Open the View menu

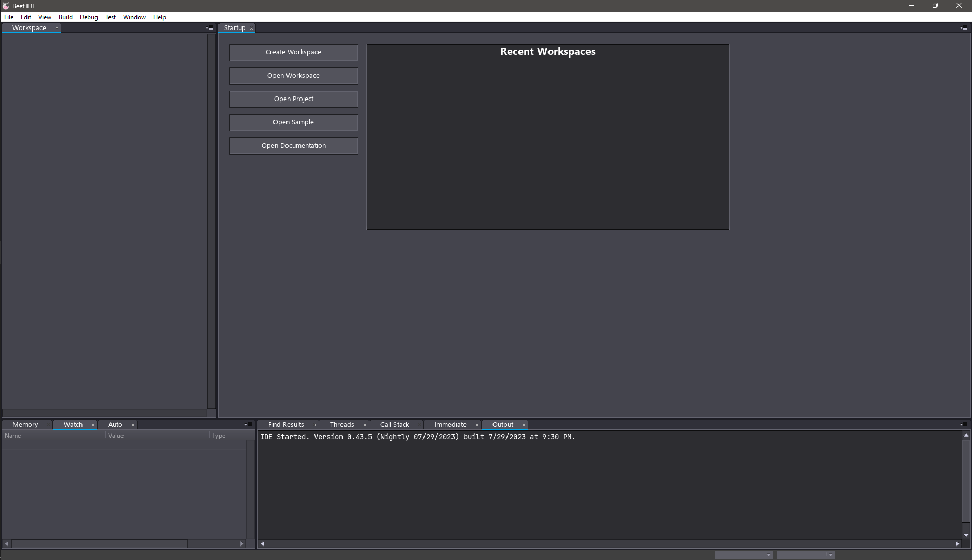point(45,17)
